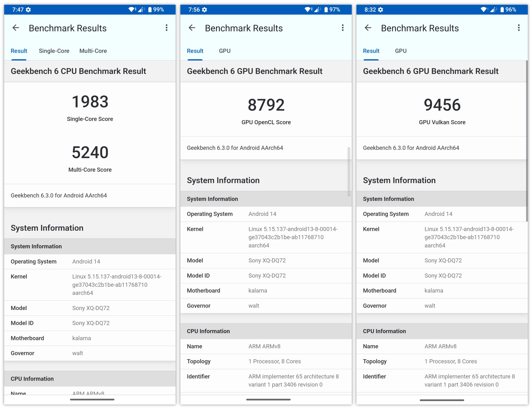Tap back arrow in Vulkan benchmark screen
The width and height of the screenshot is (532, 409).
point(368,28)
